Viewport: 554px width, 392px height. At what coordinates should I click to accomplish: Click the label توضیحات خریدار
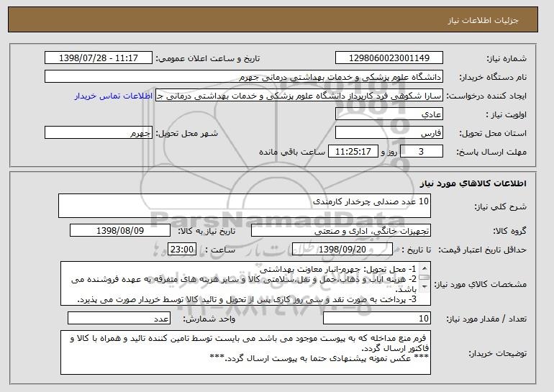497,353
